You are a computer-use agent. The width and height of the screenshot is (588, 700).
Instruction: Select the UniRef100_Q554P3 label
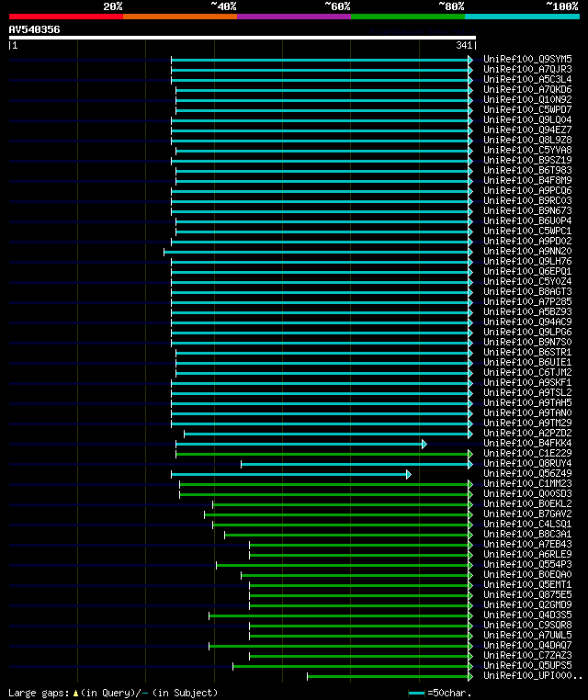(527, 564)
